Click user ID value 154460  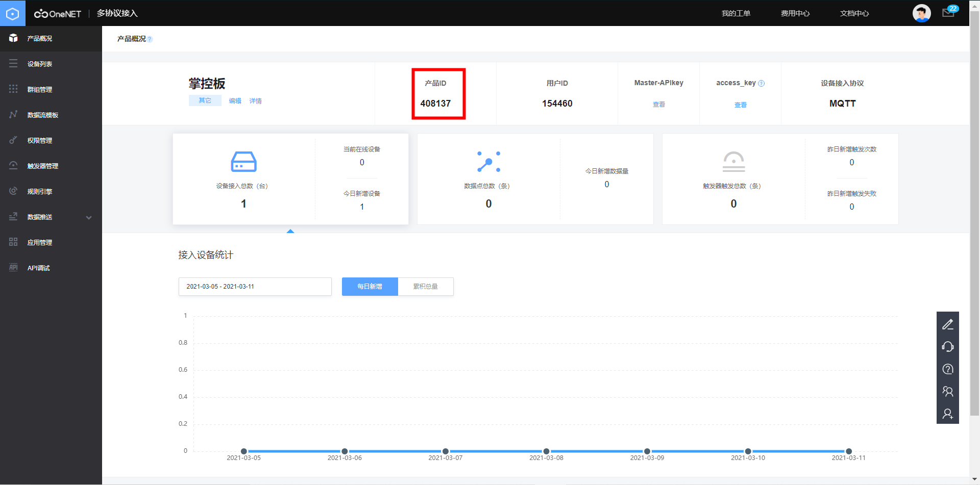(x=557, y=104)
